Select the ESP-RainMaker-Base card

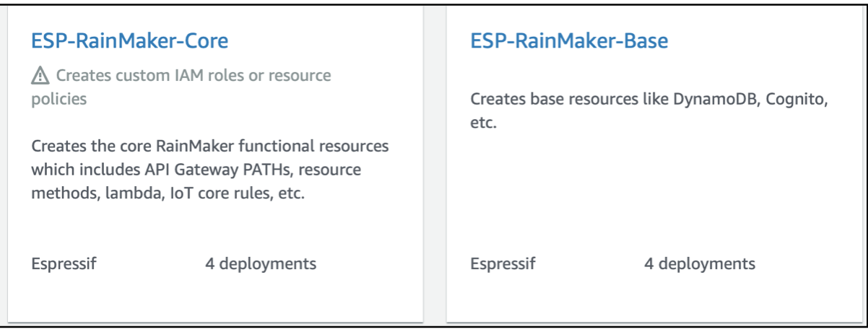[654, 162]
